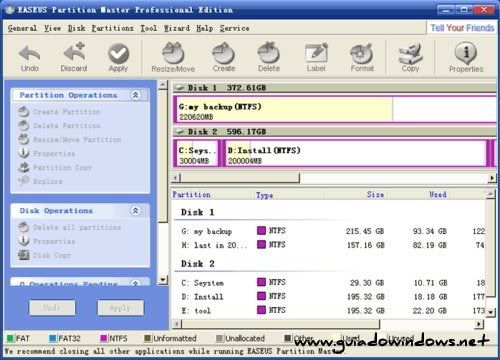
Task: Click Create Partition in the Partition Operations panel
Action: coord(59,112)
